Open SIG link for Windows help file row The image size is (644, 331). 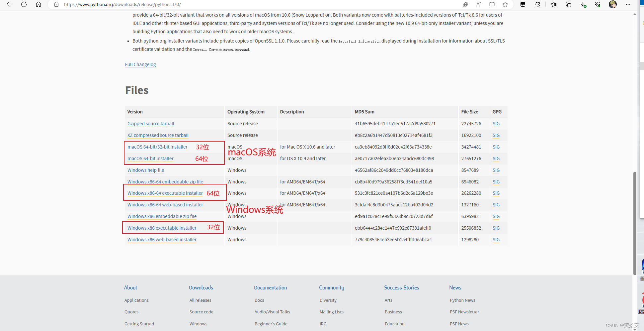[x=496, y=170]
